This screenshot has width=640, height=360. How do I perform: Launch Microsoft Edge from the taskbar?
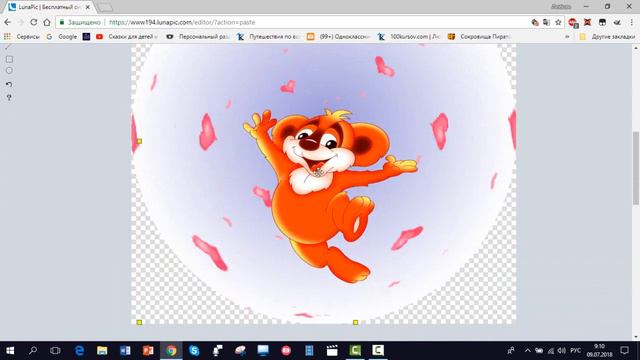pyautogui.click(x=79, y=351)
